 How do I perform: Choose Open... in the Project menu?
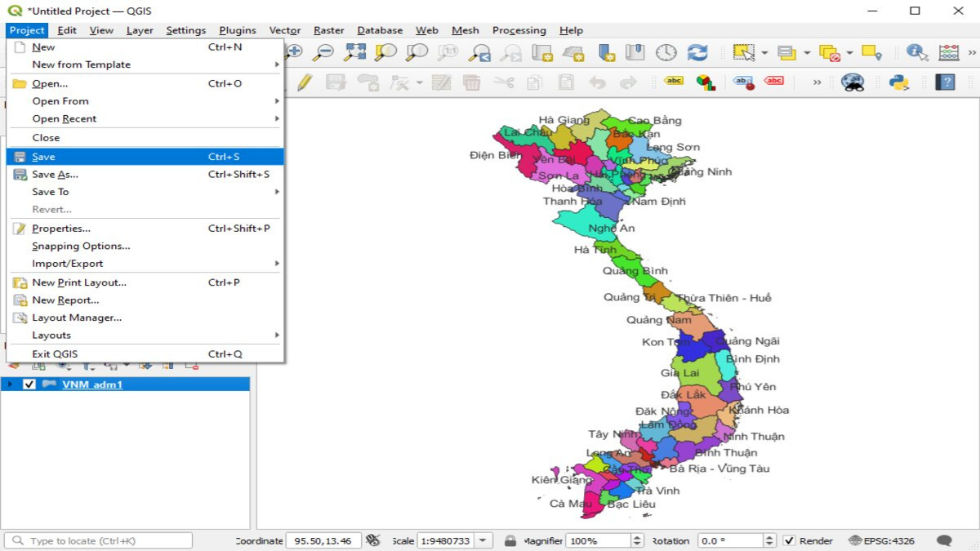145,83
